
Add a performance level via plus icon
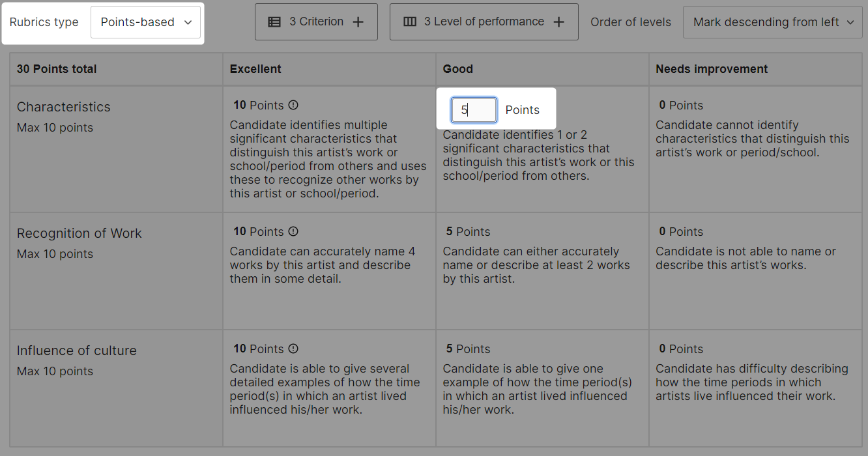click(x=558, y=21)
